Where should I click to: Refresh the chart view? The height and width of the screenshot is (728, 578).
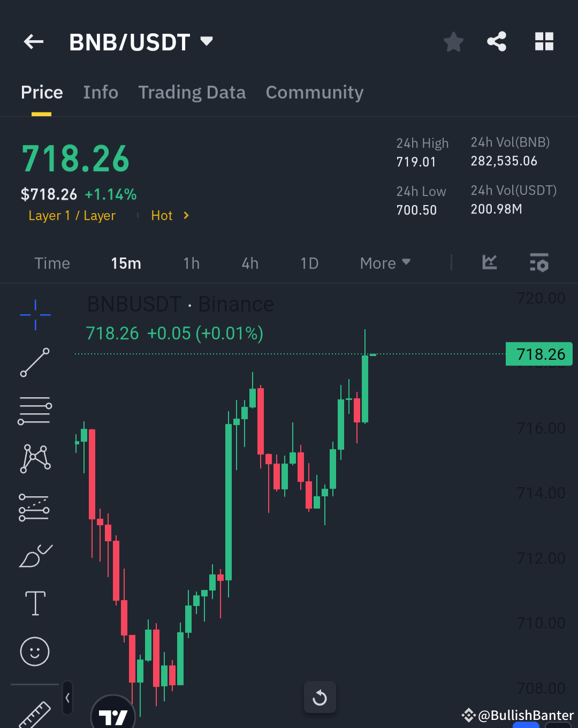point(320,697)
